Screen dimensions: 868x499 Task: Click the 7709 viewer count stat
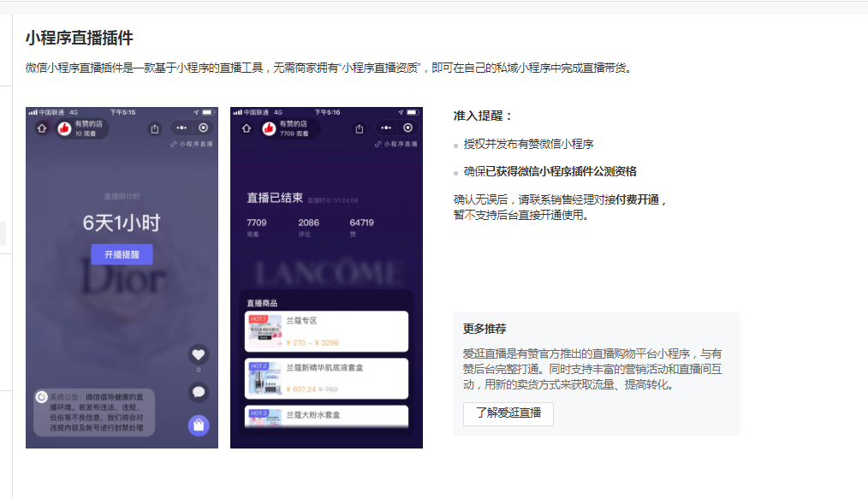pos(256,223)
